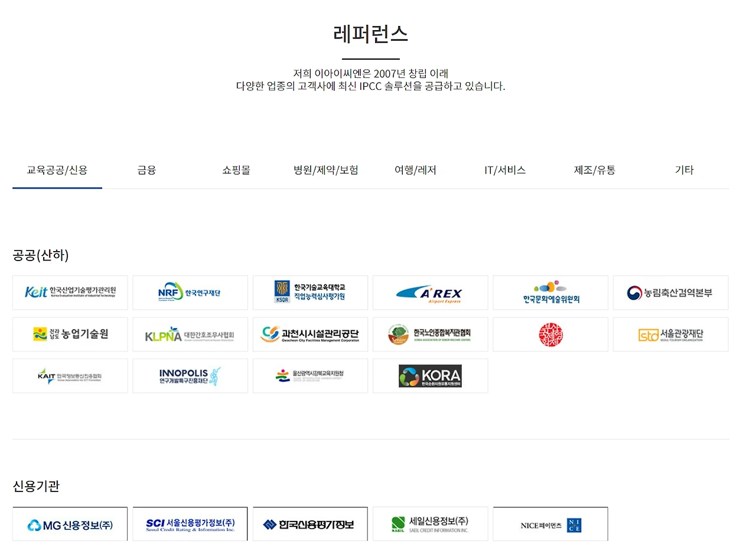756x560 pixels.
Task: Select the KSQA 직업능력심사평가원 logo
Action: click(x=310, y=292)
